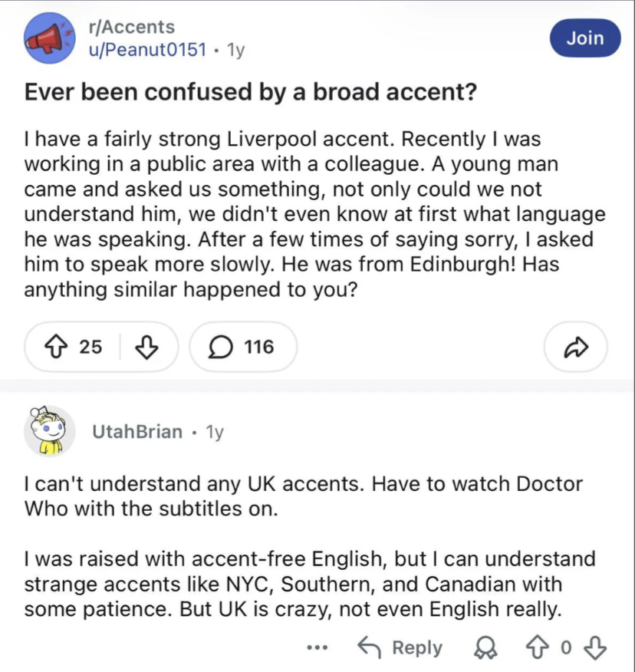Downvote UtahBrian's comment

(595, 647)
